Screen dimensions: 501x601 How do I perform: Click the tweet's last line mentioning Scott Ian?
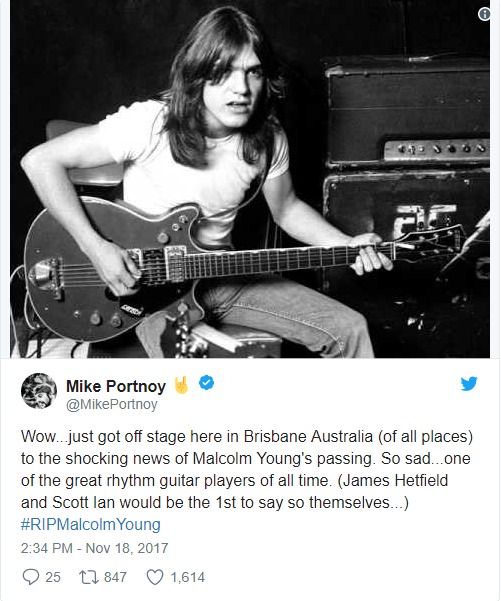pyautogui.click(x=215, y=502)
